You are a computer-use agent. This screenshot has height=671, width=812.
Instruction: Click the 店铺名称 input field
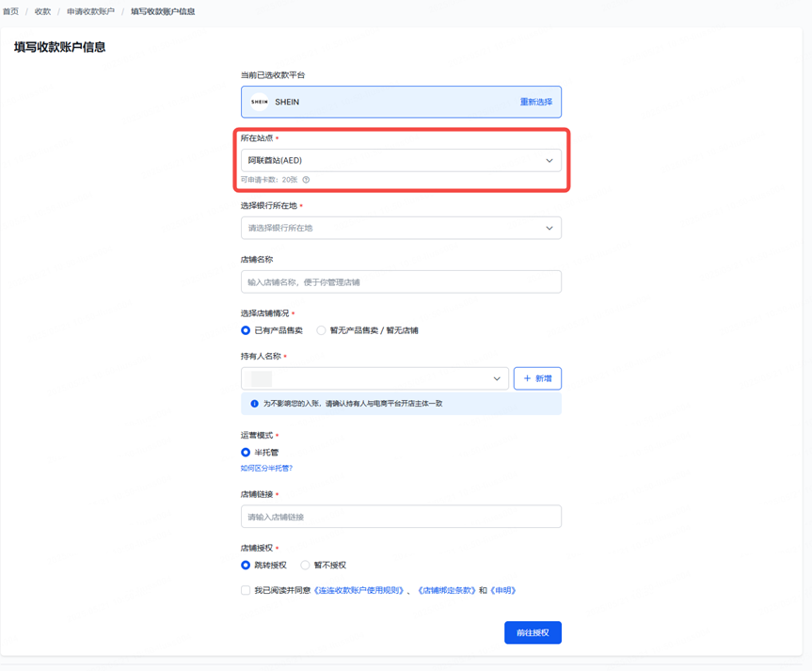pos(401,282)
